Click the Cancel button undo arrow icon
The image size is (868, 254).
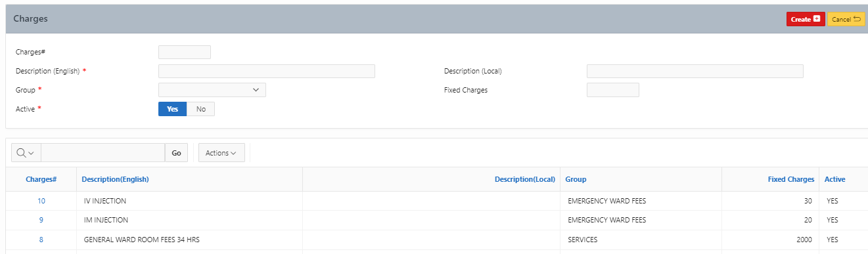(857, 19)
